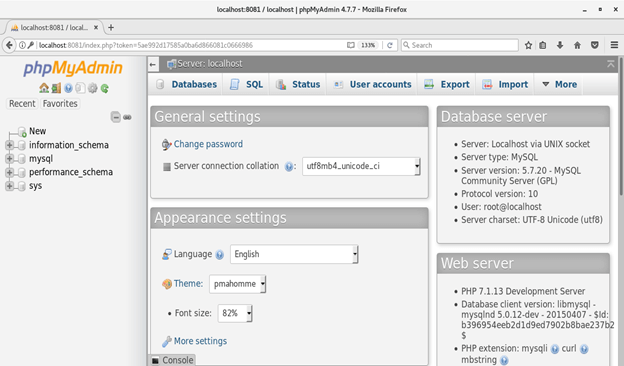Open the More tab dropdown
624x366 pixels.
click(559, 84)
